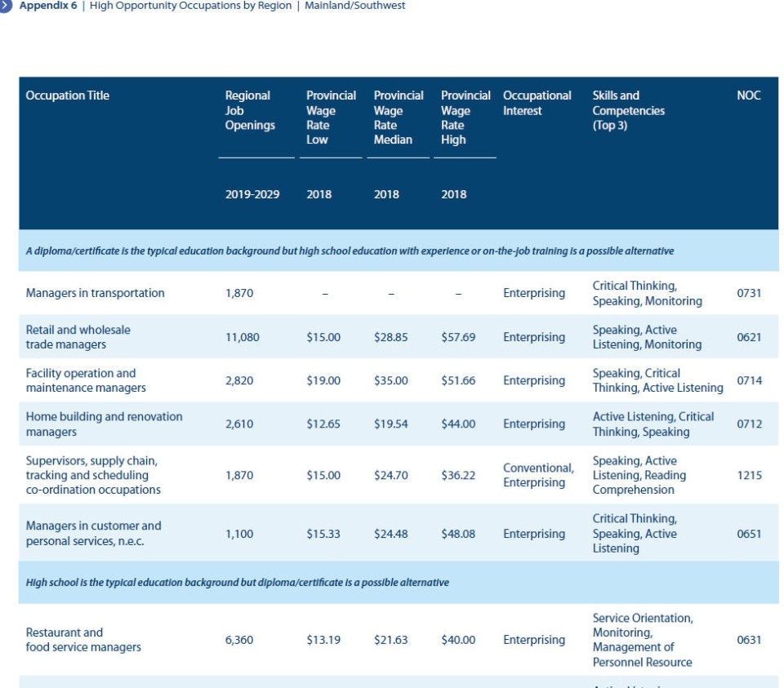Click NOC code '0651'
This screenshot has height=688, width=784.
(749, 534)
